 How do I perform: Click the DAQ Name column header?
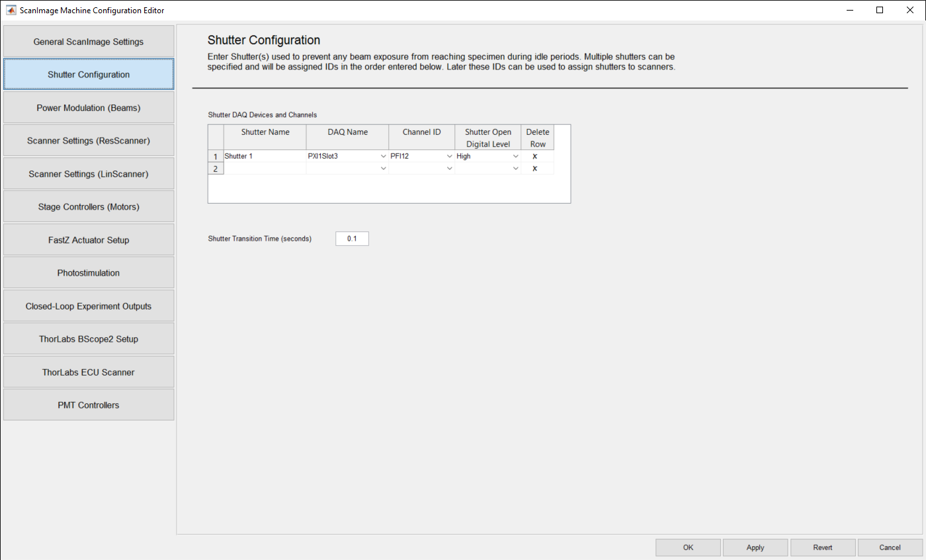347,138
